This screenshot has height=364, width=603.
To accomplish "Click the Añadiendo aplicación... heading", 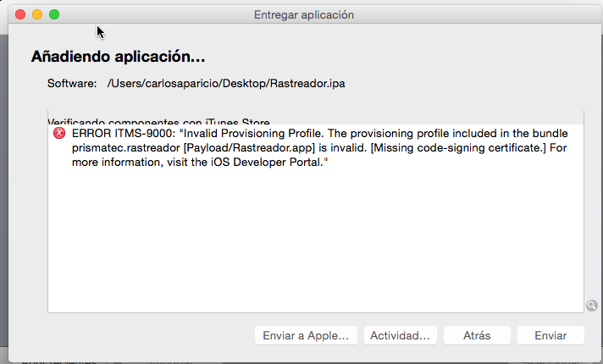I will click(x=119, y=58).
